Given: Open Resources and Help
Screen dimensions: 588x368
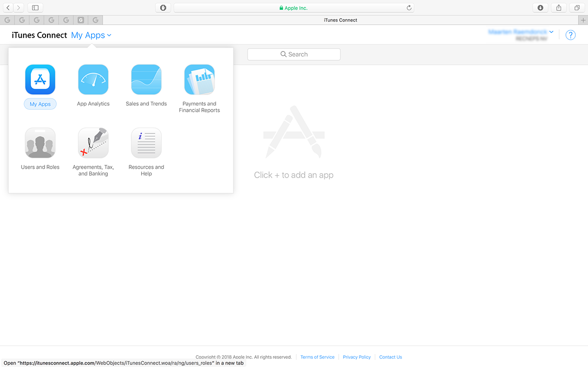Looking at the screenshot, I should click(x=146, y=143).
